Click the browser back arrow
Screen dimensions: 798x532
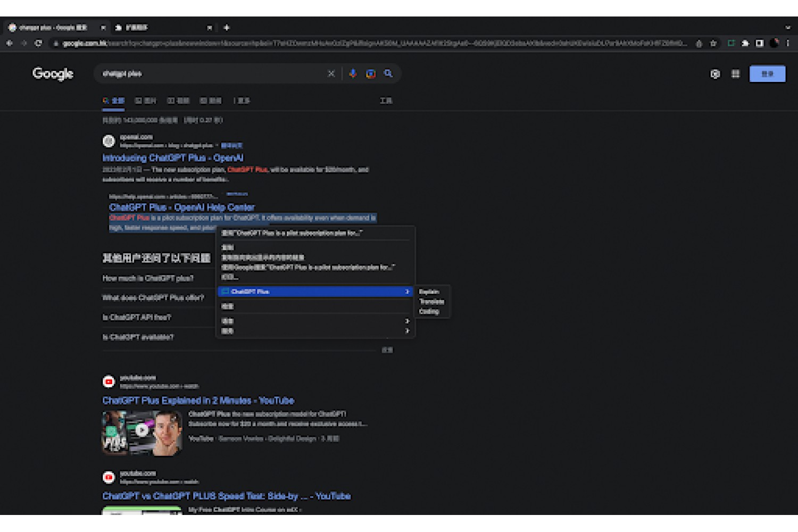coord(10,44)
